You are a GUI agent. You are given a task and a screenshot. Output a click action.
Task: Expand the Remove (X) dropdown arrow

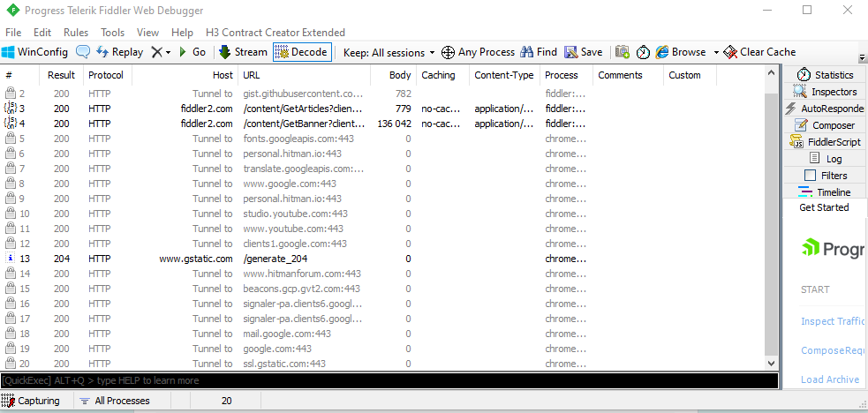[x=168, y=52]
